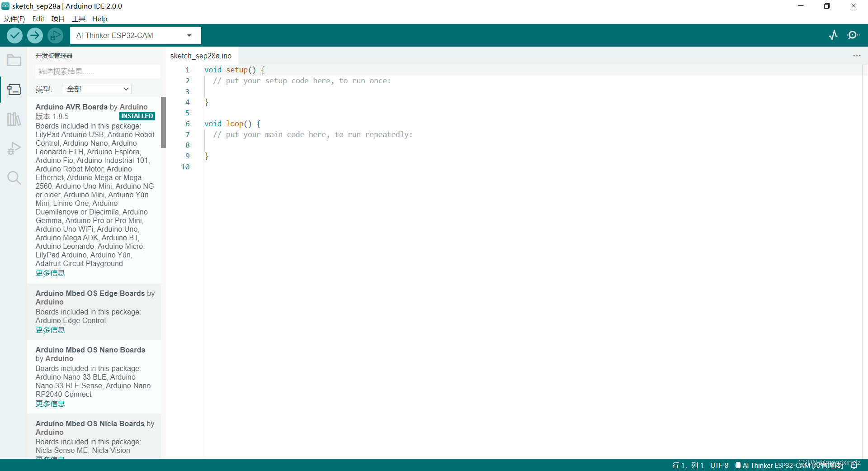Open the 项目 menu
The height and width of the screenshot is (471, 868).
click(x=58, y=19)
